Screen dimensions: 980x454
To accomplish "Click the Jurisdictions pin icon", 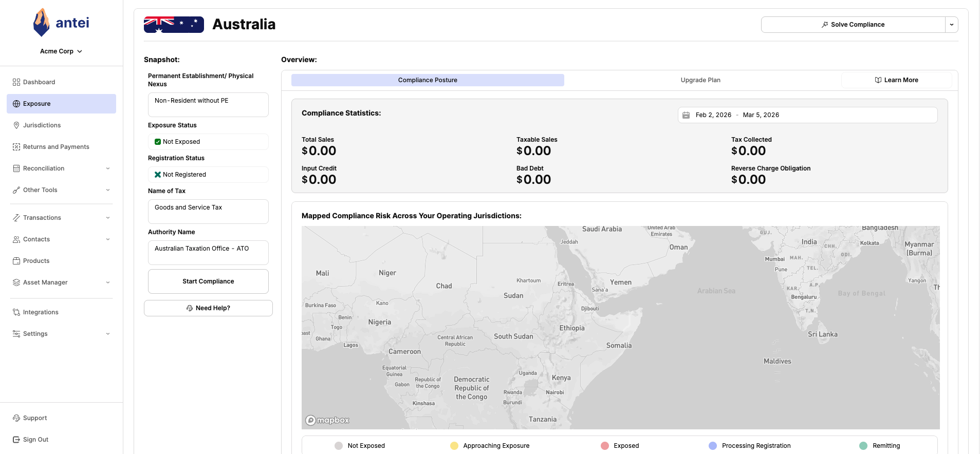I will [16, 125].
